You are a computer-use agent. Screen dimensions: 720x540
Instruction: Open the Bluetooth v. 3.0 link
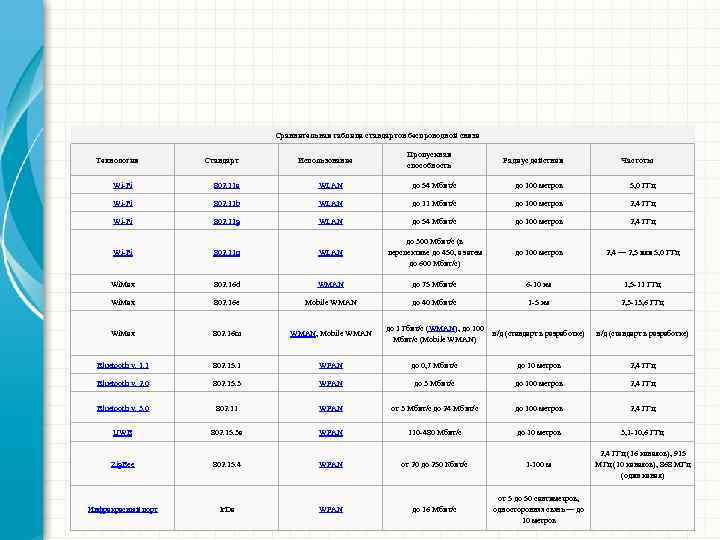tap(123, 408)
